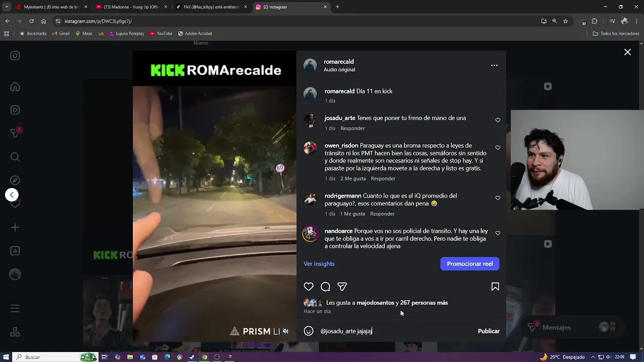Open the comment bubble icon below the reel

(x=326, y=287)
